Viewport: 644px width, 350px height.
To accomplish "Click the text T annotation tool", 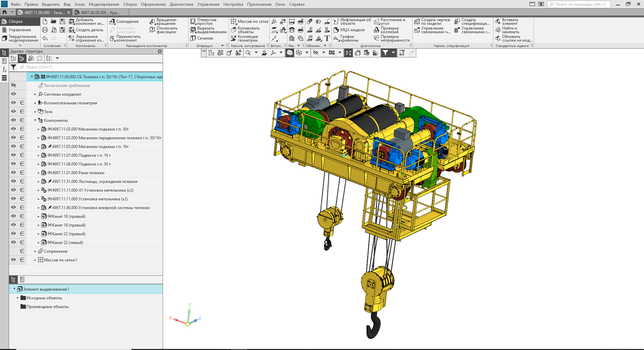I will click(x=327, y=39).
